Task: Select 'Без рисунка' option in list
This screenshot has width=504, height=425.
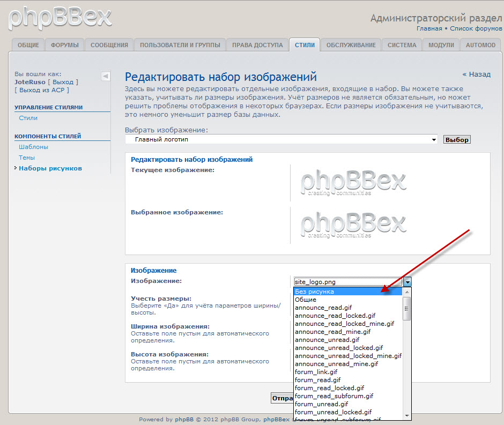Action: pyautogui.click(x=314, y=292)
